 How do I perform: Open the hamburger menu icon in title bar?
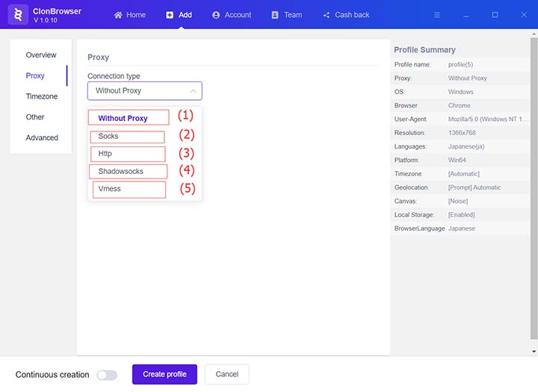437,15
